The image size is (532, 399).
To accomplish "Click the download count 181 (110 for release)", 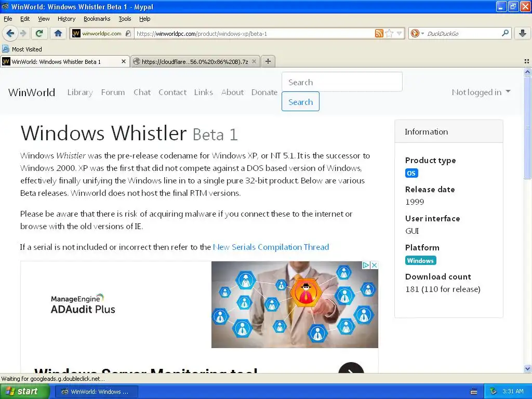I will coord(443,289).
